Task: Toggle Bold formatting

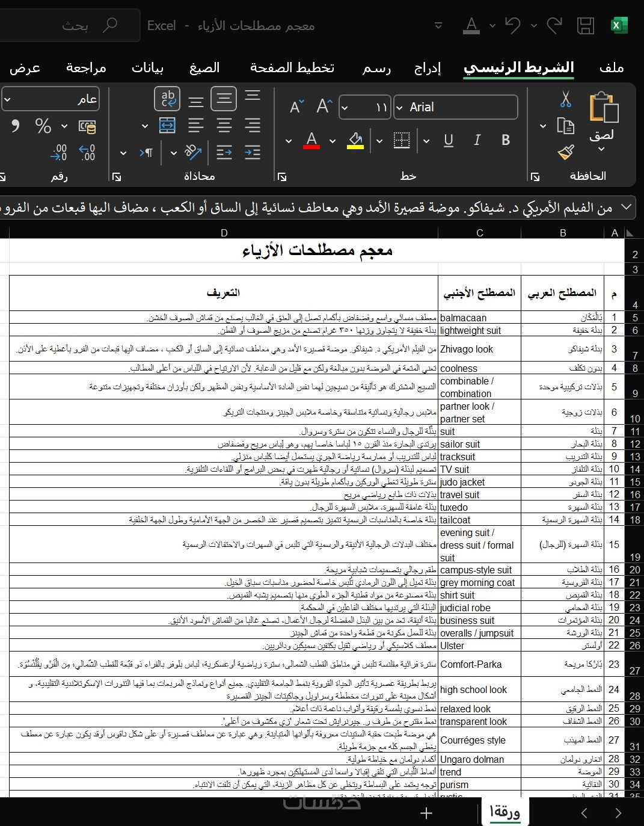Action: tap(506, 140)
